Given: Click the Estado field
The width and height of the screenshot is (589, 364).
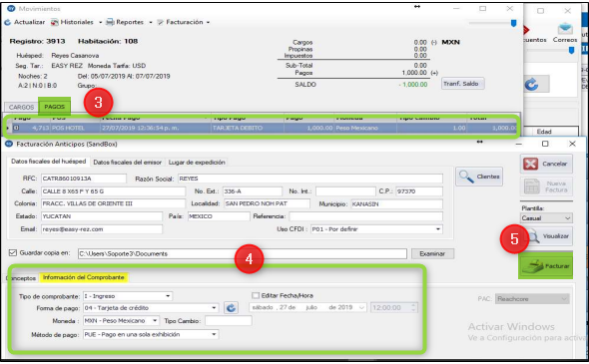Looking at the screenshot, I should click(x=102, y=216).
